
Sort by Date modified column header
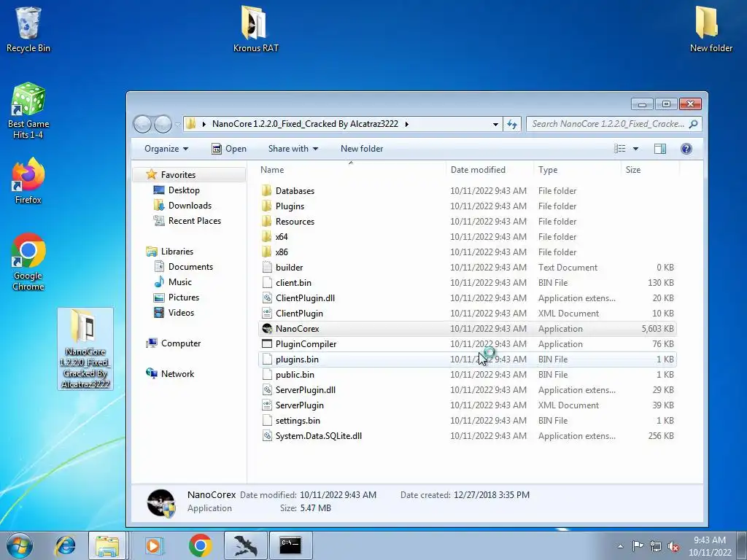[489, 169]
